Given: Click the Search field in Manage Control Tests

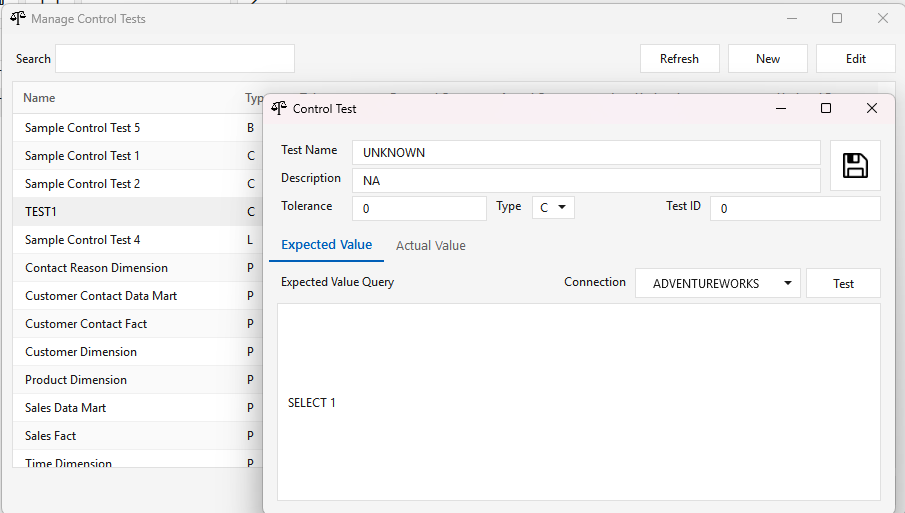Looking at the screenshot, I should tap(175, 59).
